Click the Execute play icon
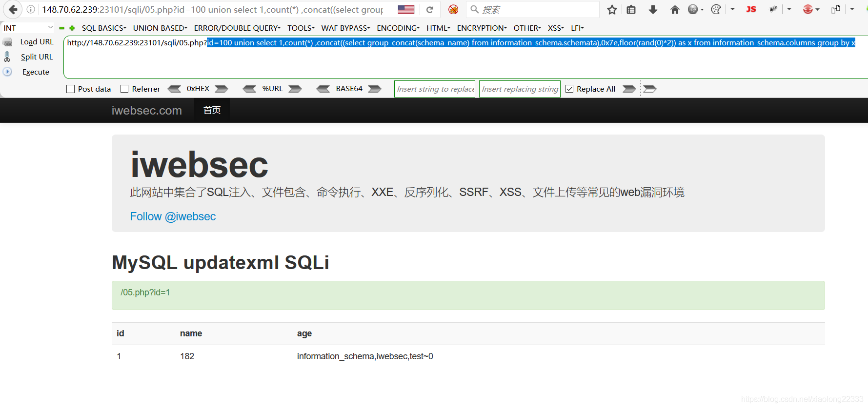Screen dimensions: 868x408 coord(7,72)
